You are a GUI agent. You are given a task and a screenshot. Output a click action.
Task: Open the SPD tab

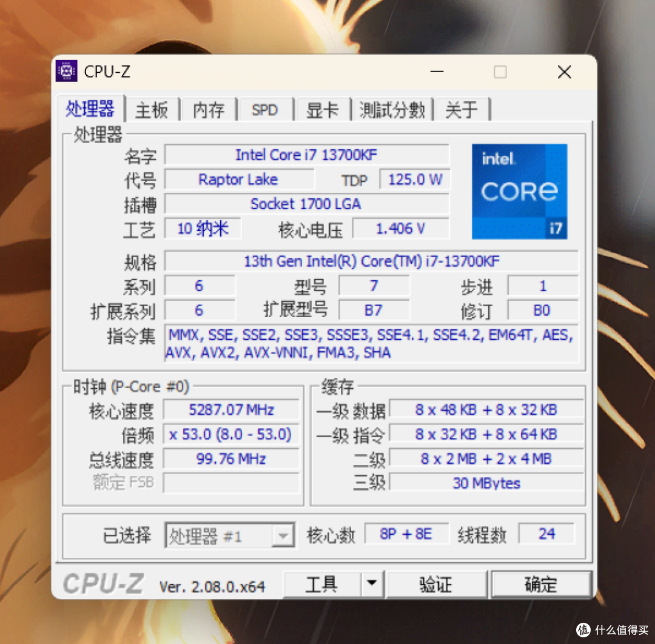[x=264, y=110]
